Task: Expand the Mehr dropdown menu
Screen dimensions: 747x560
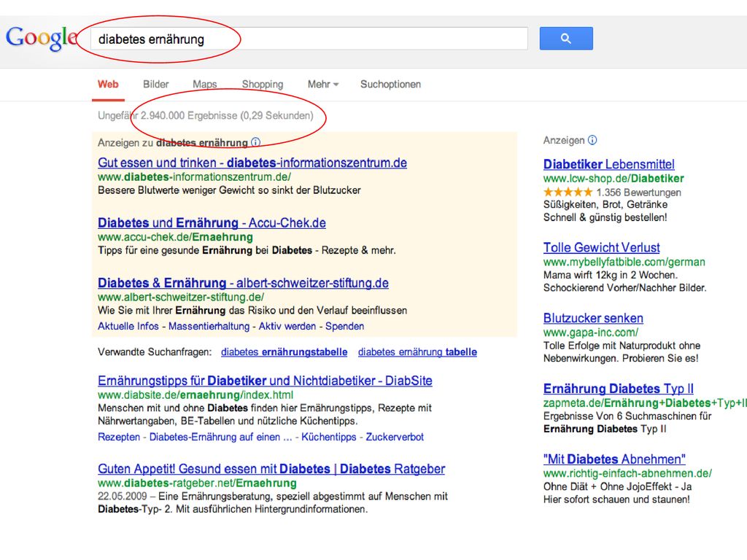Action: coord(323,85)
